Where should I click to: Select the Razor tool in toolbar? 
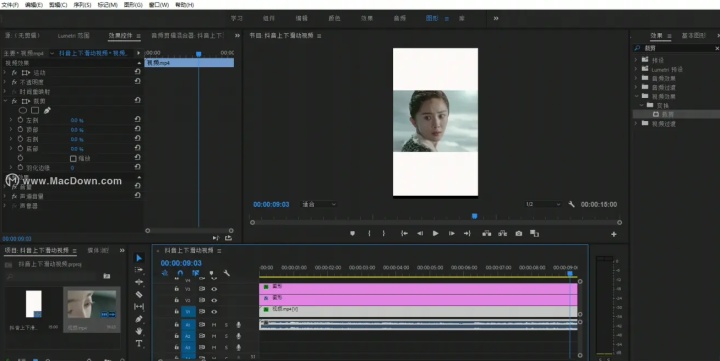click(x=139, y=294)
